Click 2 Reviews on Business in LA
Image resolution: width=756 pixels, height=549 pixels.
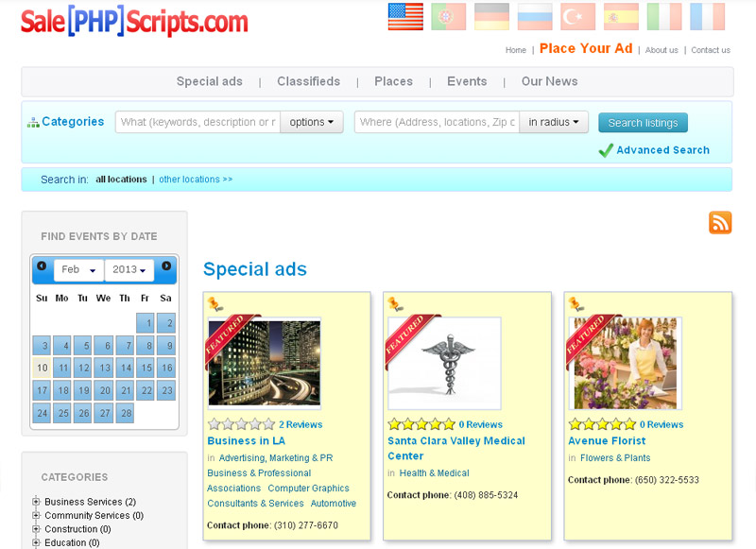[301, 424]
